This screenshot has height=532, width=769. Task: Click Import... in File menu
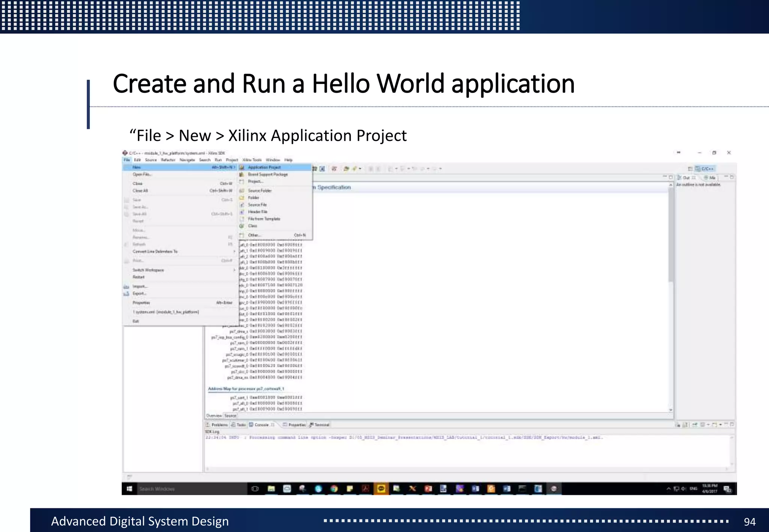pyautogui.click(x=180, y=287)
